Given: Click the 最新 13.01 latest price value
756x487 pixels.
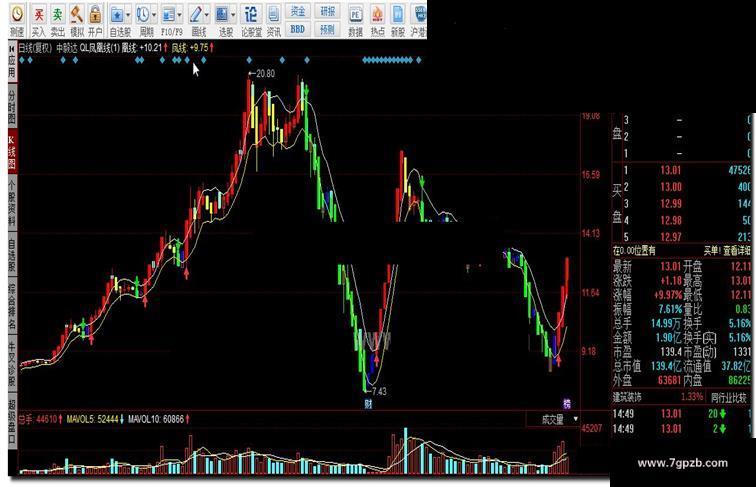Looking at the screenshot, I should [670, 266].
